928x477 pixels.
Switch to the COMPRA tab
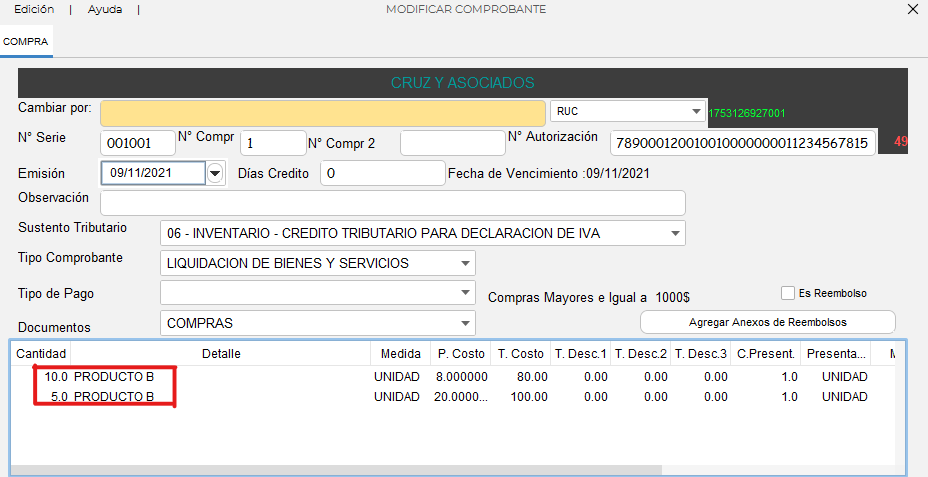point(26,41)
